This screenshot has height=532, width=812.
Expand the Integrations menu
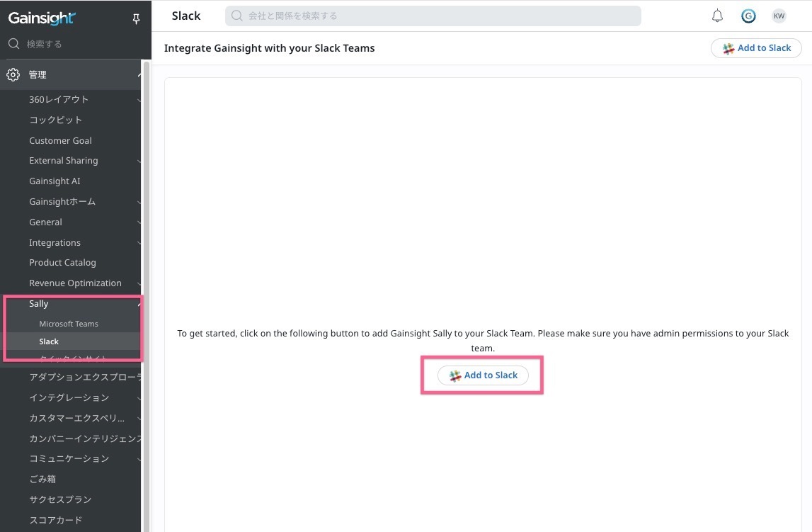pos(139,243)
